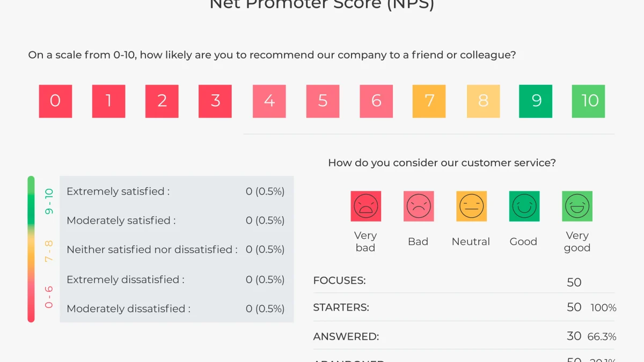Screen dimensions: 644x362
Task: Rate 0 on the NPS scale
Action: point(55,101)
